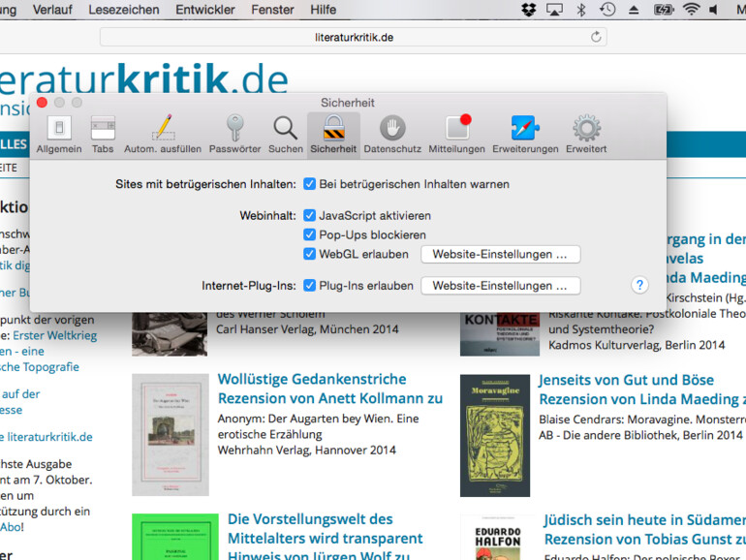The height and width of the screenshot is (560, 746).
Task: Open the Datenschutz preferences pane
Action: 392,134
